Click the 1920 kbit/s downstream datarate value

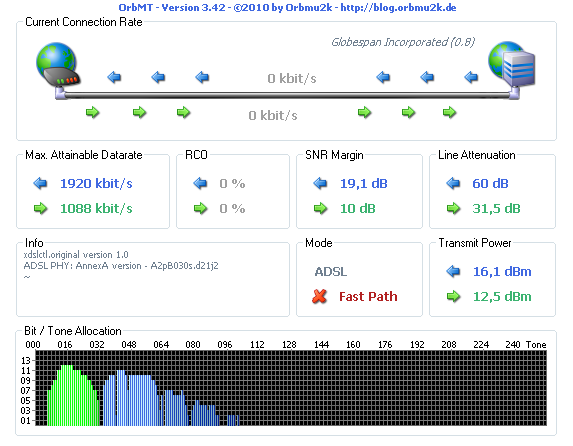(x=96, y=183)
